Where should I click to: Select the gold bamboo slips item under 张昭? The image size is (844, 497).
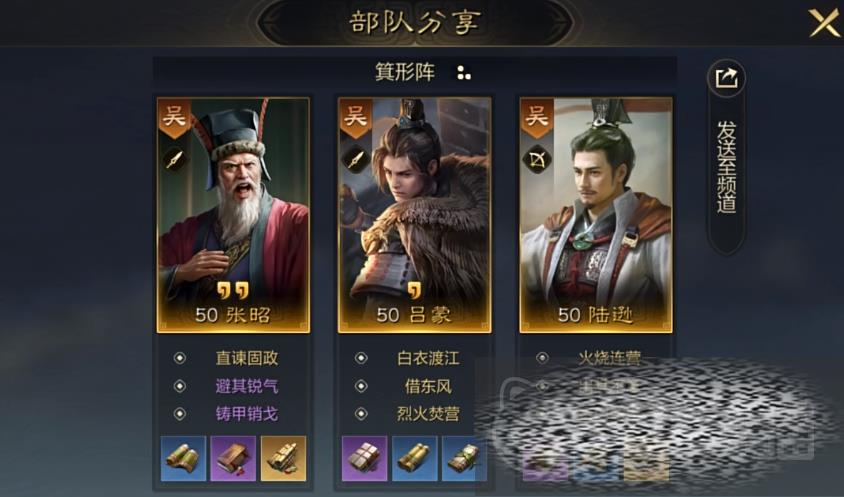283,459
